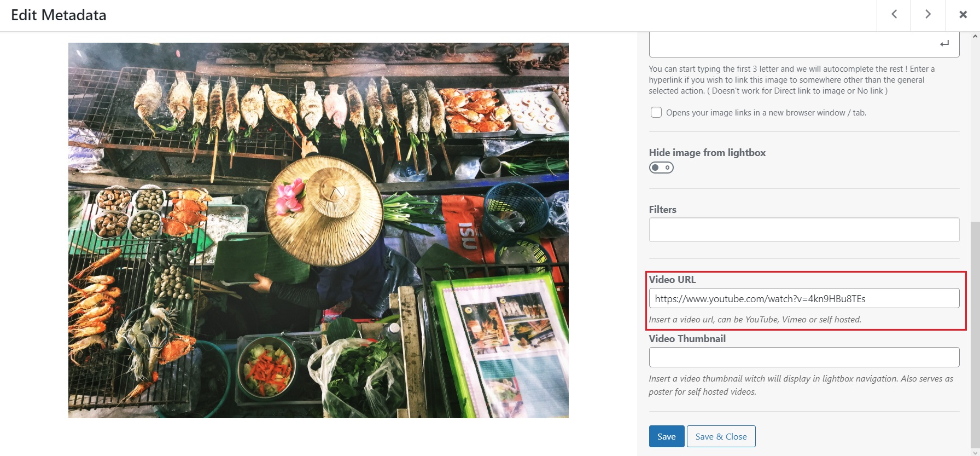Enable opening image links in new tab
The height and width of the screenshot is (456, 980).
click(656, 113)
